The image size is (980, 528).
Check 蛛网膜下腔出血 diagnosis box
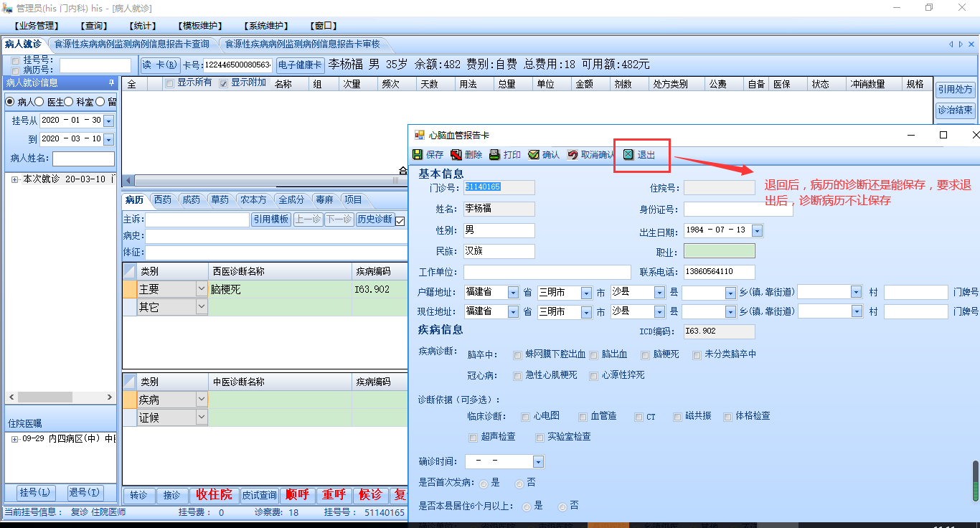[517, 354]
